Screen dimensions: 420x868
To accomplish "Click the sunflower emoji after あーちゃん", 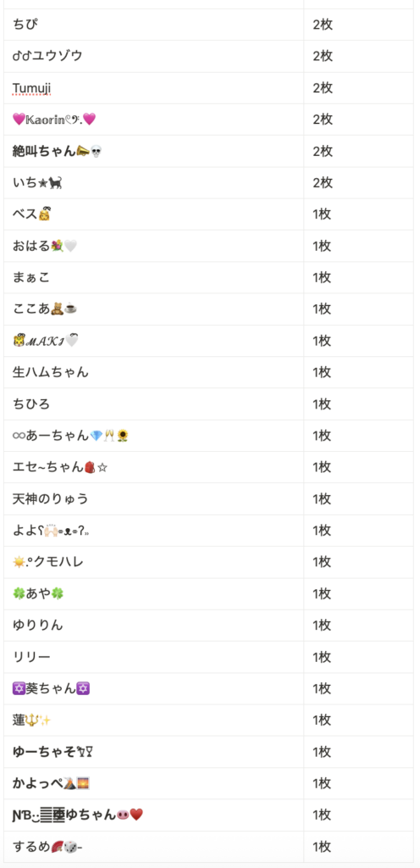I will [123, 436].
